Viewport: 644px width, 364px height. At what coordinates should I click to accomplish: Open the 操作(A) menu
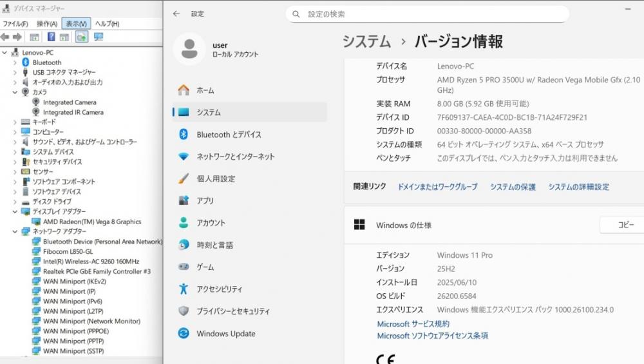[x=47, y=24]
